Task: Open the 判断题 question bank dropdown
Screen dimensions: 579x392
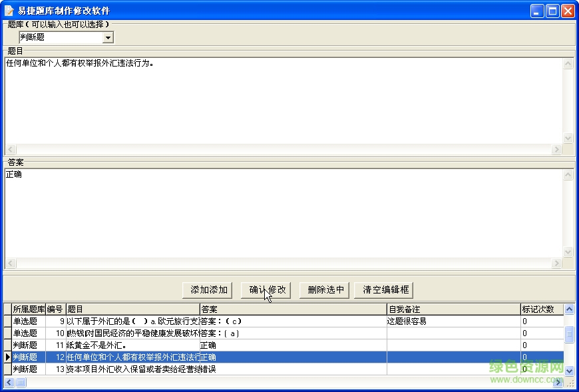Action: pyautogui.click(x=108, y=38)
